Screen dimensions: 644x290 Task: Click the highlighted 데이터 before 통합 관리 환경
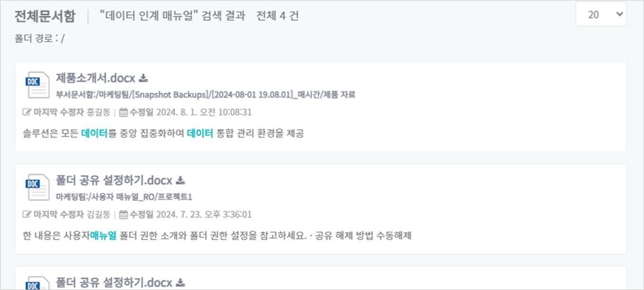click(200, 133)
